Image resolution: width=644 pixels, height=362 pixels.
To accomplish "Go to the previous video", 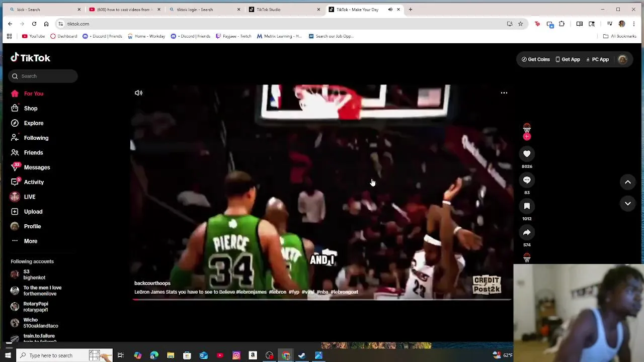I will click(x=628, y=182).
